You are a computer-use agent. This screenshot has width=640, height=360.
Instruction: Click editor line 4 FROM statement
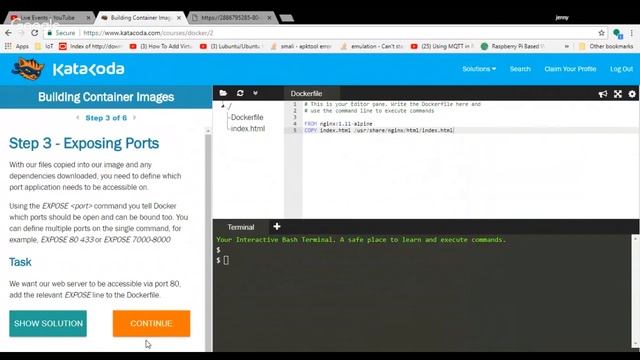tap(338, 123)
